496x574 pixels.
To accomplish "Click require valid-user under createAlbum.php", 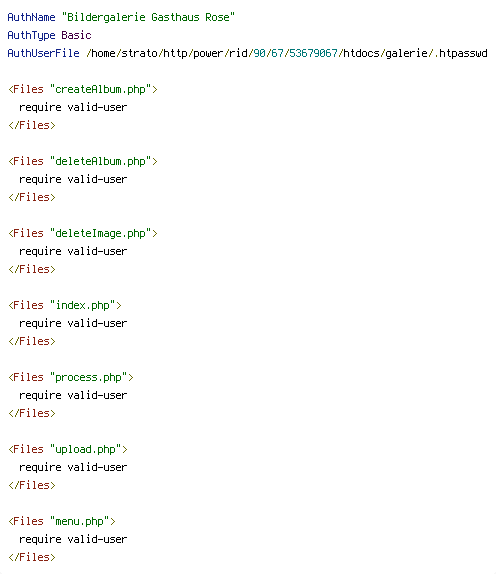I will click(x=73, y=107).
